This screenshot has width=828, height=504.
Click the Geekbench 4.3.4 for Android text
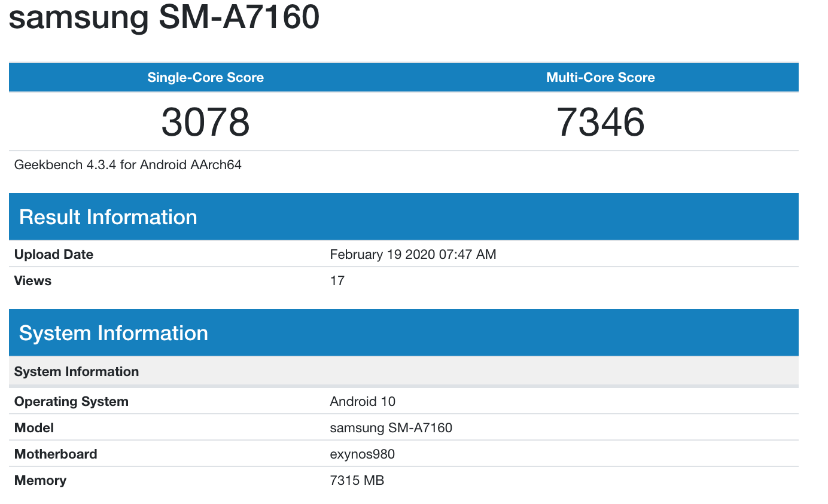point(127,165)
